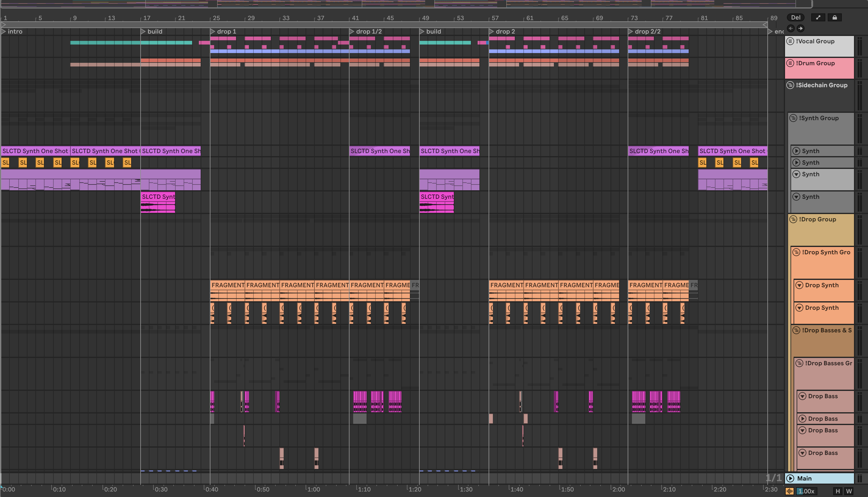The image size is (868, 497).
Task: Unfold the first Synth track
Action: tap(796, 151)
